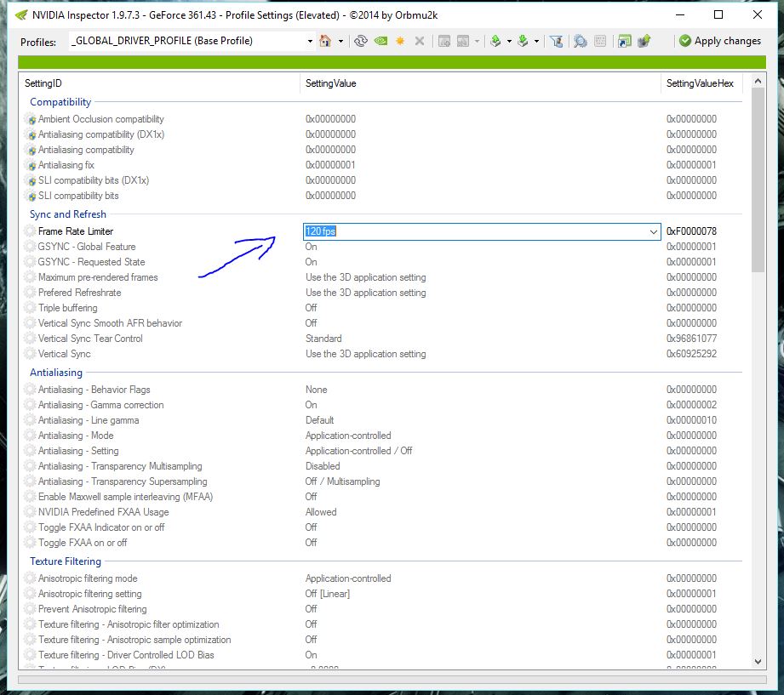Image resolution: width=784 pixels, height=695 pixels.
Task: Select Antialiasing - Gamma correction setting
Action: [101, 405]
